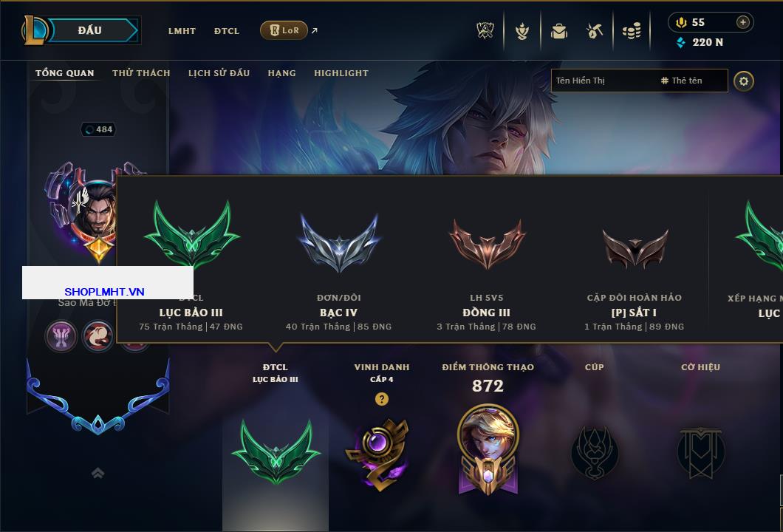Open the HẠNG tab
Viewport: 783px width, 532px height.
point(281,73)
